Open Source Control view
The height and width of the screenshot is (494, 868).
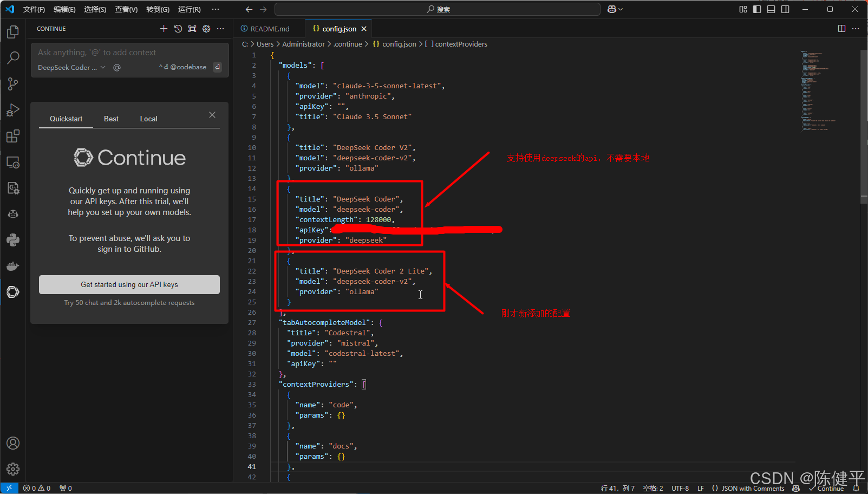pyautogui.click(x=13, y=84)
